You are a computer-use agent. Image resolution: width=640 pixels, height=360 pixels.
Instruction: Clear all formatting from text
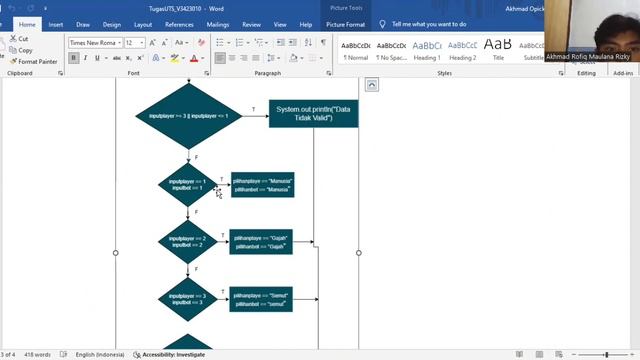click(x=201, y=42)
